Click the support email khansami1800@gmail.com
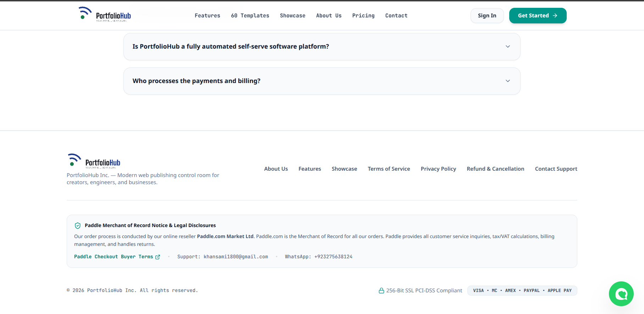Screen dimensions: 644x314 [x=236, y=257]
